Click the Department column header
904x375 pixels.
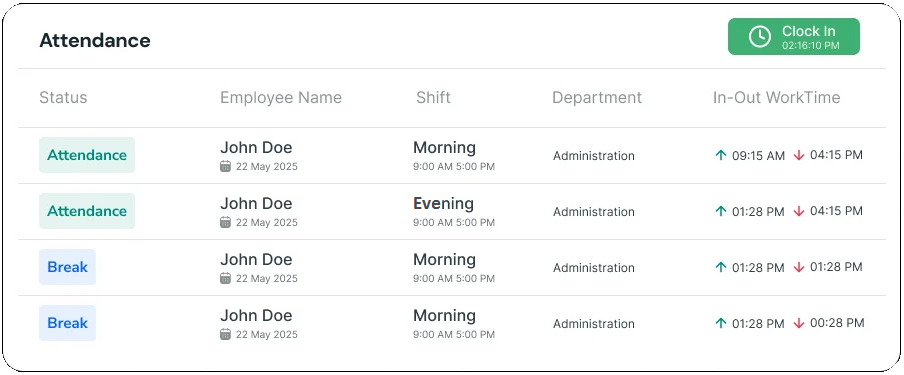tap(597, 98)
